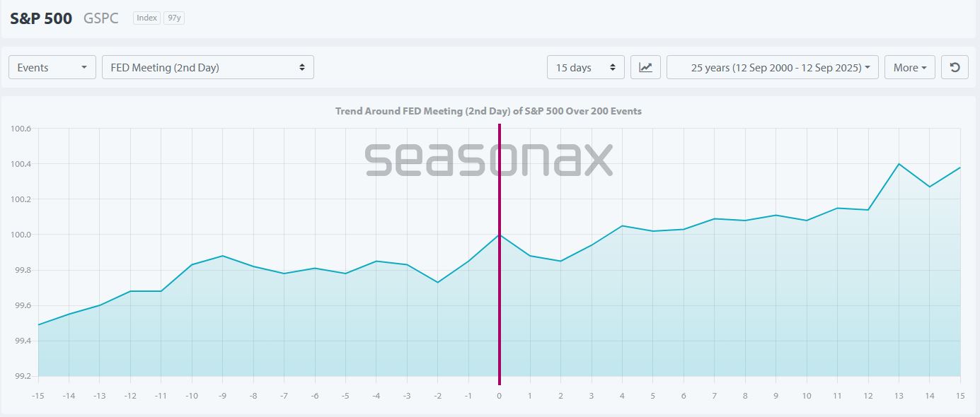Click the 97y history badge
Screen dimensions: 980x417
tap(174, 18)
